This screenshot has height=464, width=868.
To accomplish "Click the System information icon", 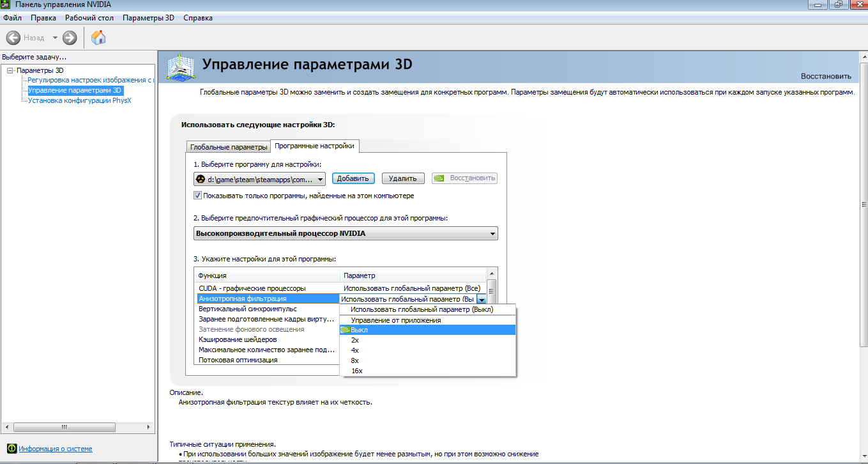I will click(x=11, y=449).
